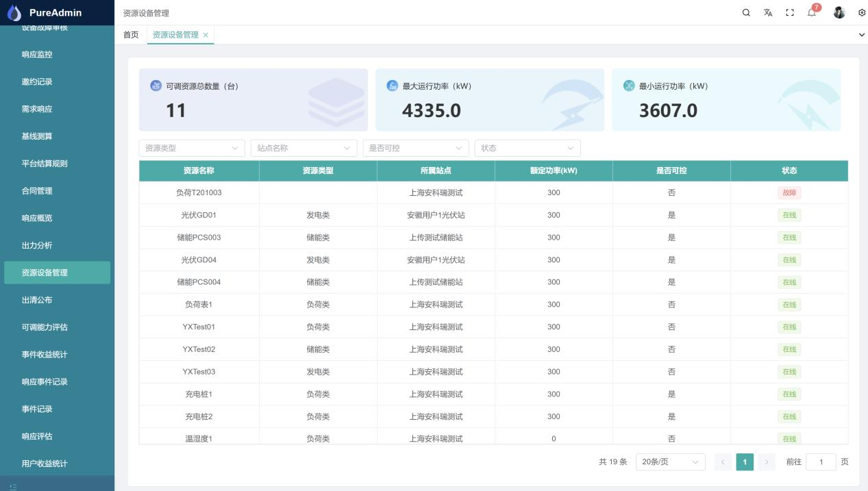Click the 最大运行功率 card icon

pos(390,86)
